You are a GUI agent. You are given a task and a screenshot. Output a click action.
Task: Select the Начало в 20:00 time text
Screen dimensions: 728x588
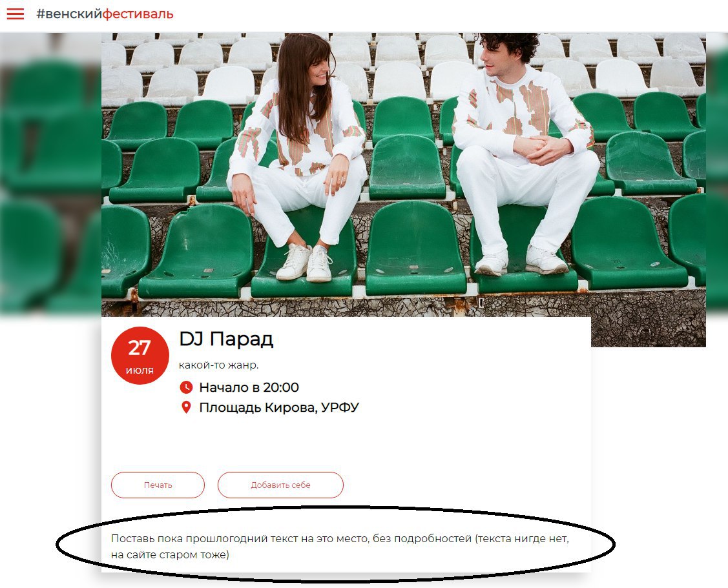(x=249, y=387)
